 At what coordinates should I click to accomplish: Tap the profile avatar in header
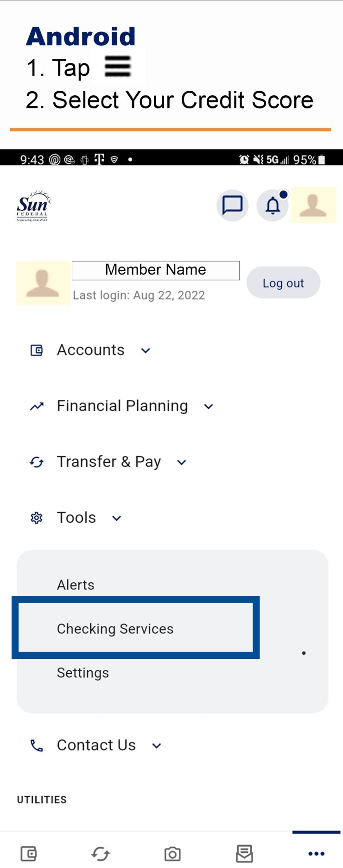pos(313,205)
